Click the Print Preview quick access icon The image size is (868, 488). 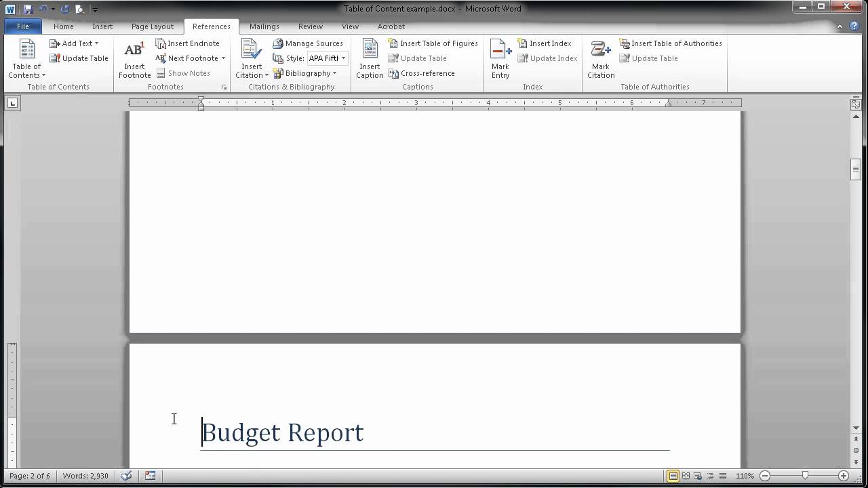80,9
